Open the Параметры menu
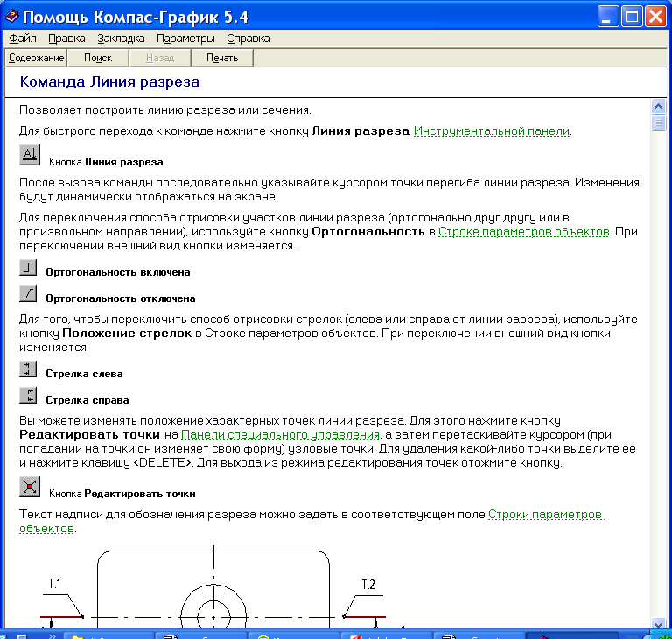The height and width of the screenshot is (639, 672). (x=185, y=39)
